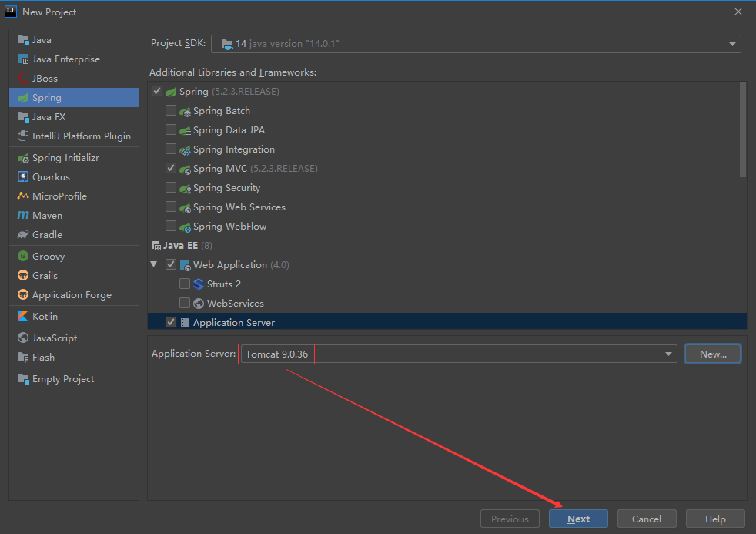Click the Spring Security icon
The width and height of the screenshot is (756, 534).
tap(185, 188)
